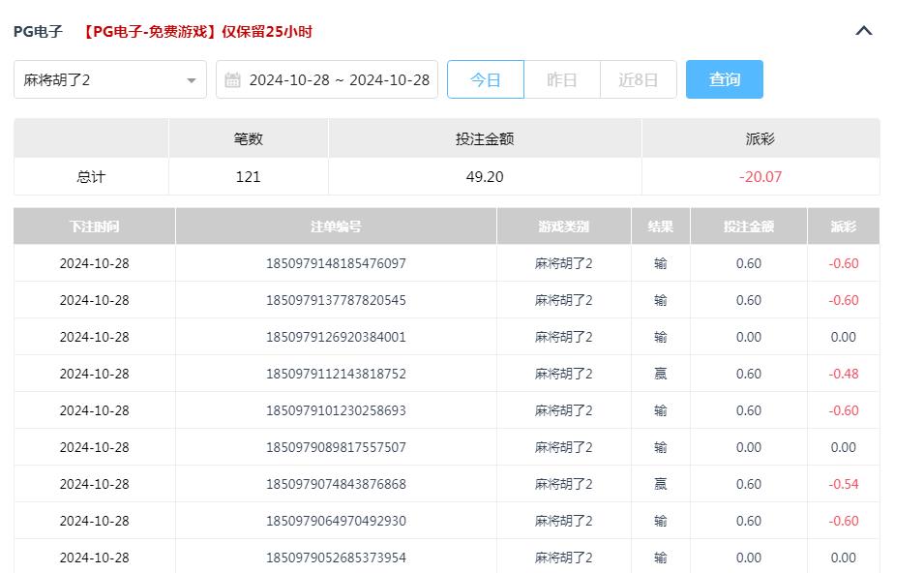The height and width of the screenshot is (573, 924).
Task: Click the 派彩 column header
Action: coord(843,225)
